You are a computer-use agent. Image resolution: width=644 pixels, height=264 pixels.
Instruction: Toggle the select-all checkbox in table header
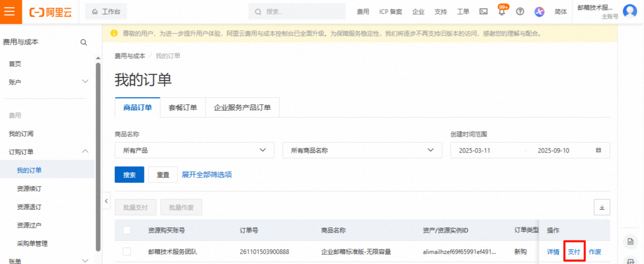tap(127, 230)
